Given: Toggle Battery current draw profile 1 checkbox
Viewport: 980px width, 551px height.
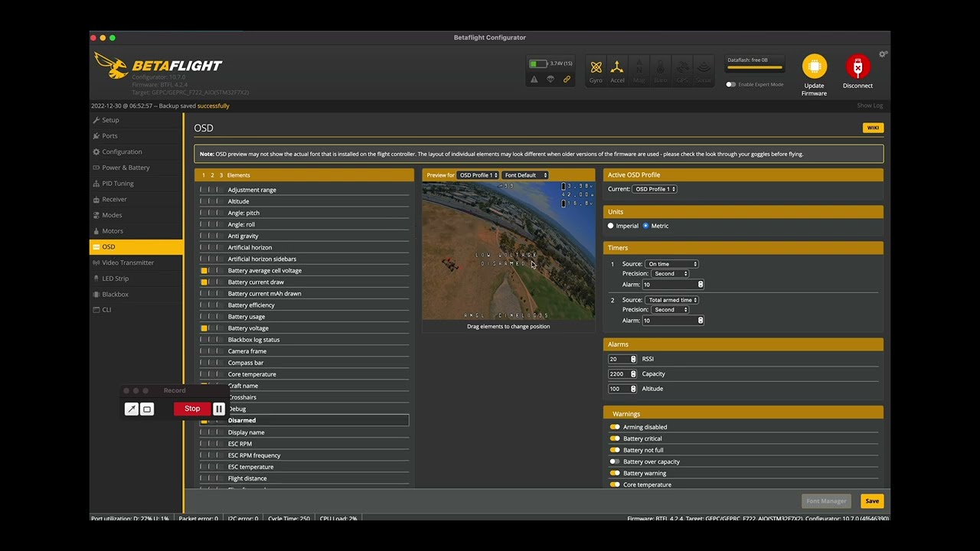Looking at the screenshot, I should click(x=204, y=282).
